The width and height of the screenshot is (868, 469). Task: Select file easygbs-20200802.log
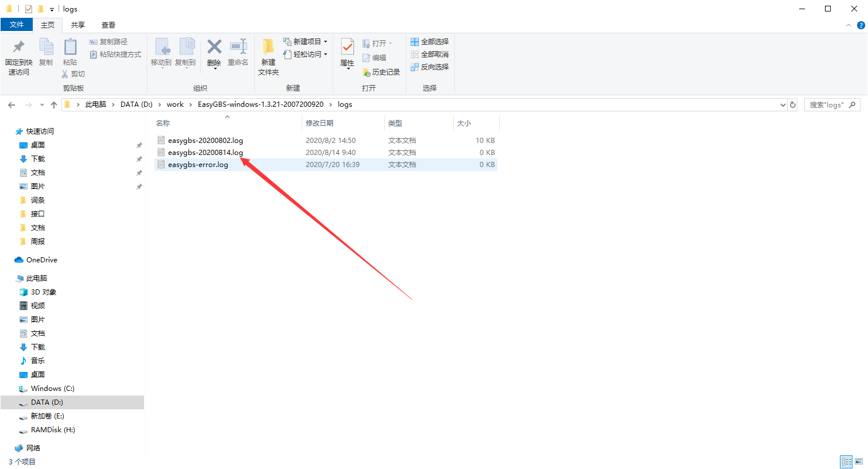click(325, 141)
